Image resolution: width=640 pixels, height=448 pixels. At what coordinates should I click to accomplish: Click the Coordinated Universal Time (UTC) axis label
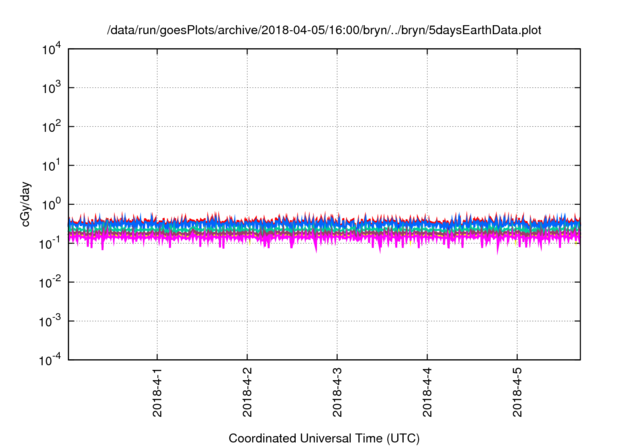coord(324,438)
